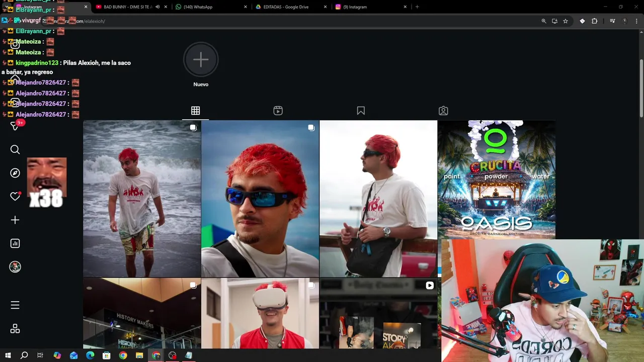Image resolution: width=644 pixels, height=362 pixels.
Task: Switch to the Saved bookmark tab
Action: point(361,111)
